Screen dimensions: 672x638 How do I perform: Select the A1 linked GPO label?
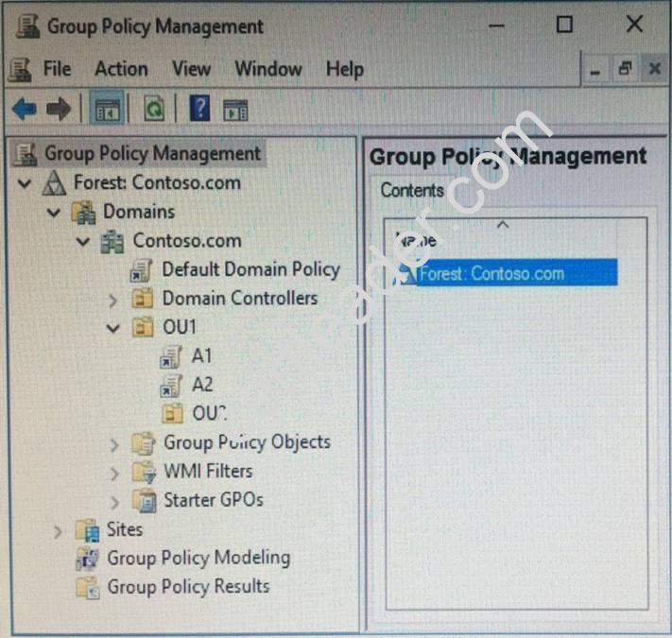[x=202, y=356]
